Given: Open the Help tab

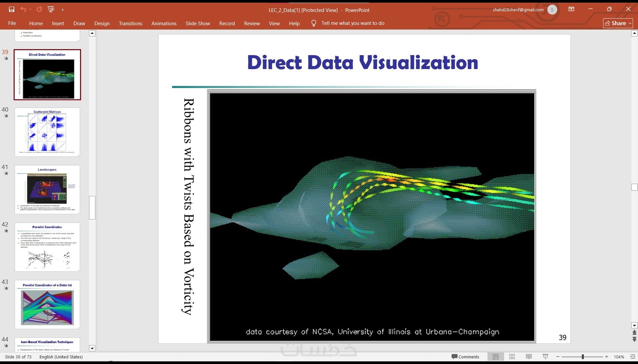Looking at the screenshot, I should (294, 23).
